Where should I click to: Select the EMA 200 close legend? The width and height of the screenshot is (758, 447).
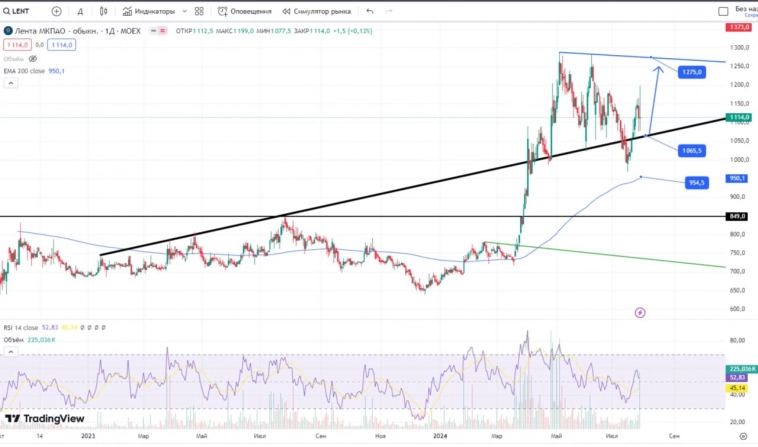click(x=34, y=71)
